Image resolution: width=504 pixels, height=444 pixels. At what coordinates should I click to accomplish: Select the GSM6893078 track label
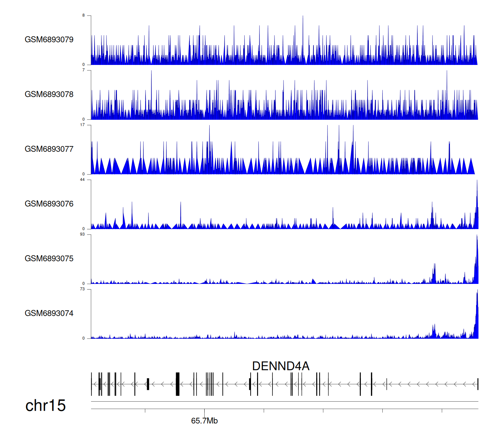tap(49, 95)
